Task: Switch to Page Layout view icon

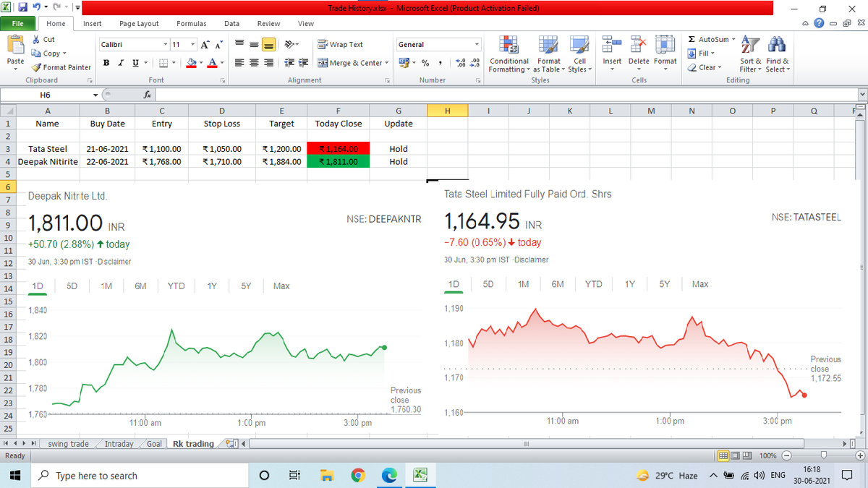Action: click(737, 455)
